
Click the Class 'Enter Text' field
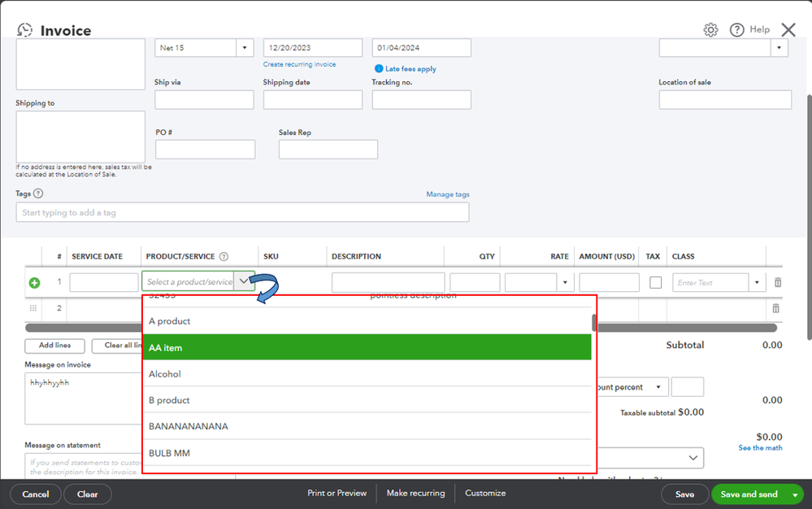(x=710, y=282)
